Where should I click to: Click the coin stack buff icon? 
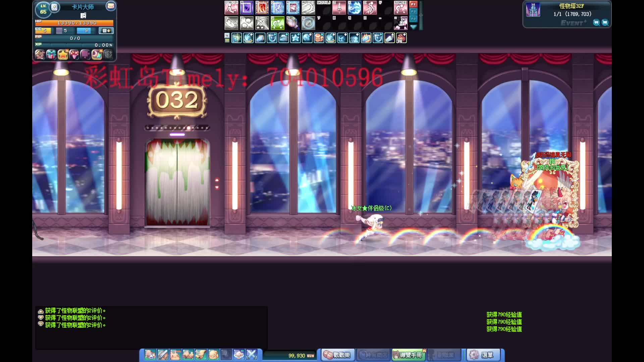[319, 38]
